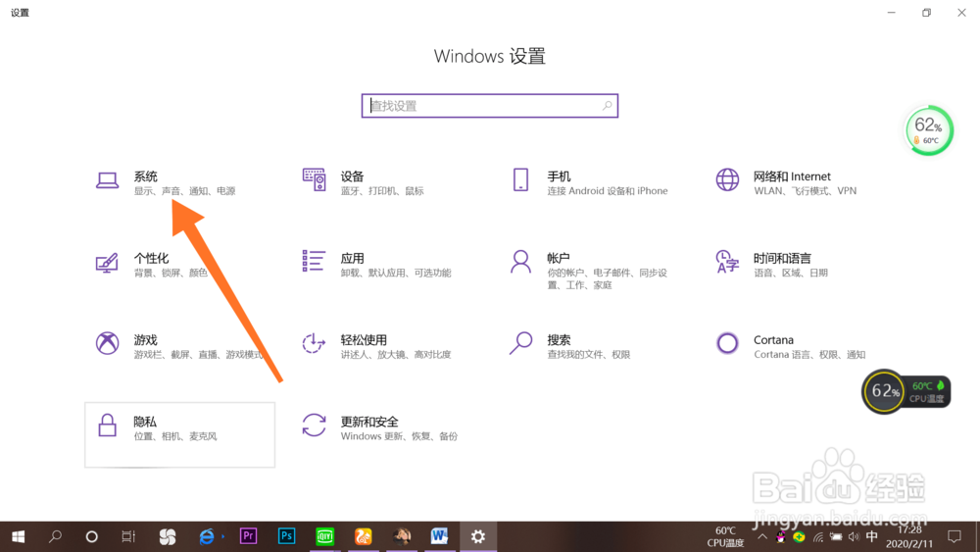Open the Wi-Fi network tray icon

point(818,536)
